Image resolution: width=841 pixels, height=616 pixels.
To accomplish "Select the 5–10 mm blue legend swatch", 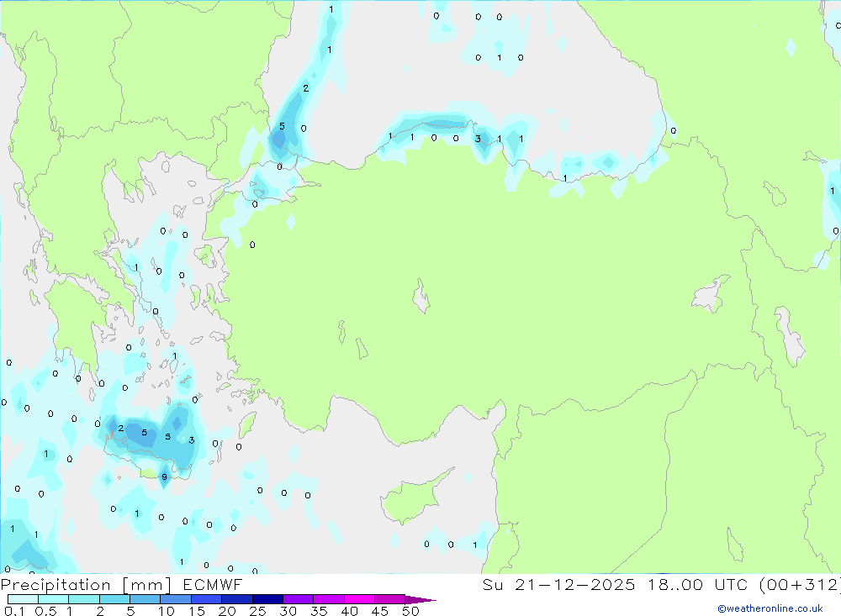I will point(145,599).
